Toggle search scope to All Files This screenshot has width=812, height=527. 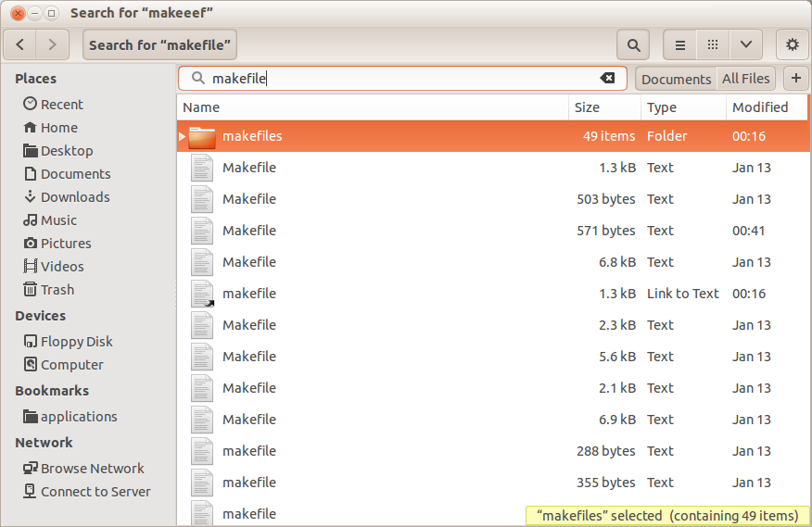point(745,80)
